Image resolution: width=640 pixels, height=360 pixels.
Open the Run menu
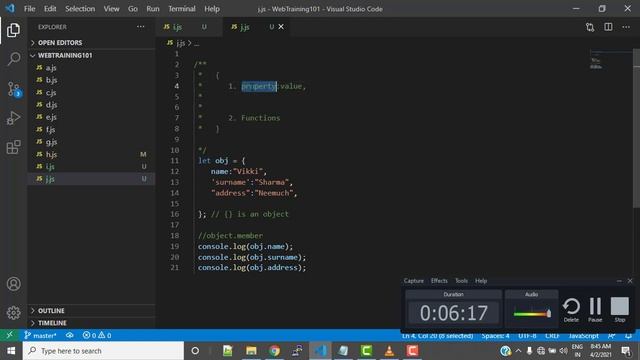pos(153,9)
